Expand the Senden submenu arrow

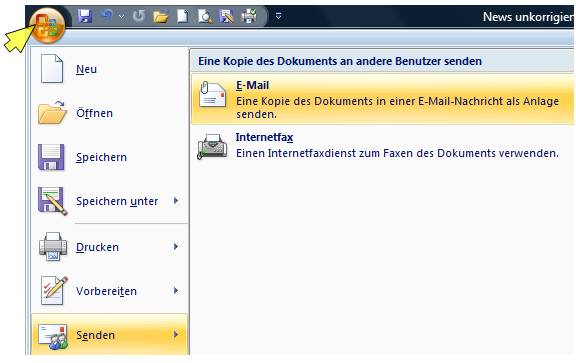(x=176, y=335)
